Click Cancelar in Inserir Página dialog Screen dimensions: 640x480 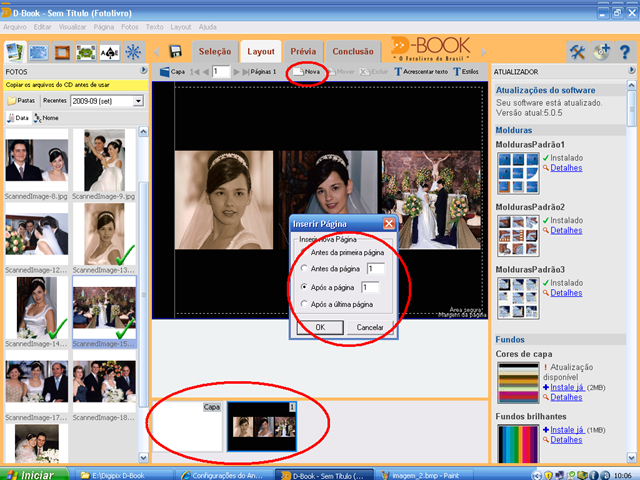370,327
